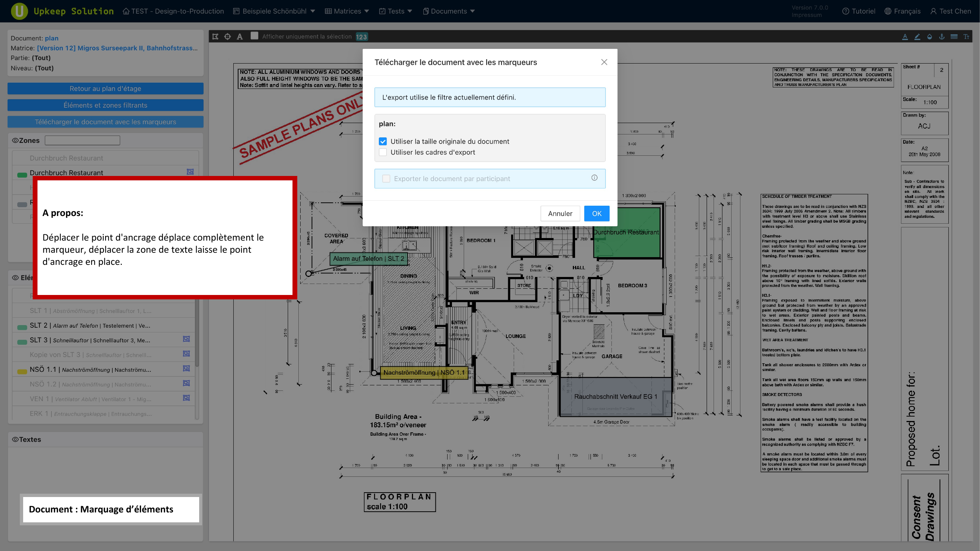Expand the Documents dropdown menu
This screenshot has height=551, width=980.
point(449,11)
